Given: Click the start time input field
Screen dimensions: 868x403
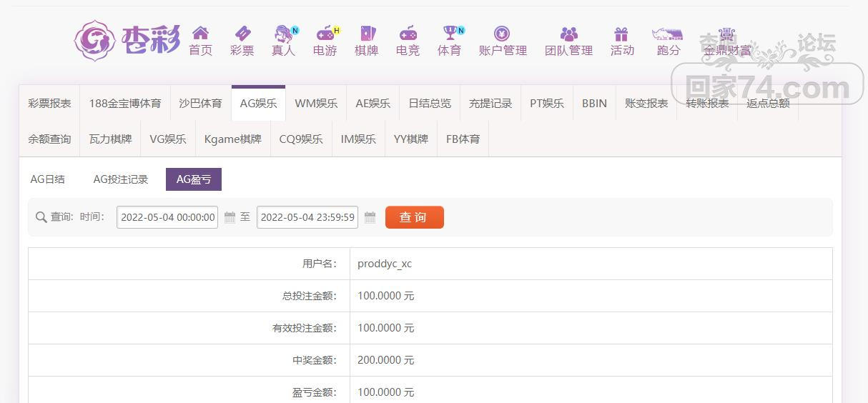Looking at the screenshot, I should (167, 217).
